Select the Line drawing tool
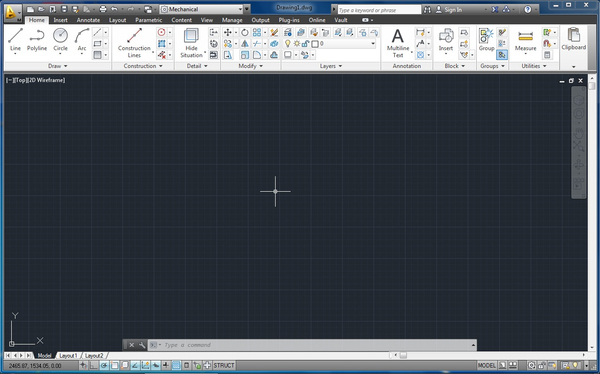 (15, 39)
